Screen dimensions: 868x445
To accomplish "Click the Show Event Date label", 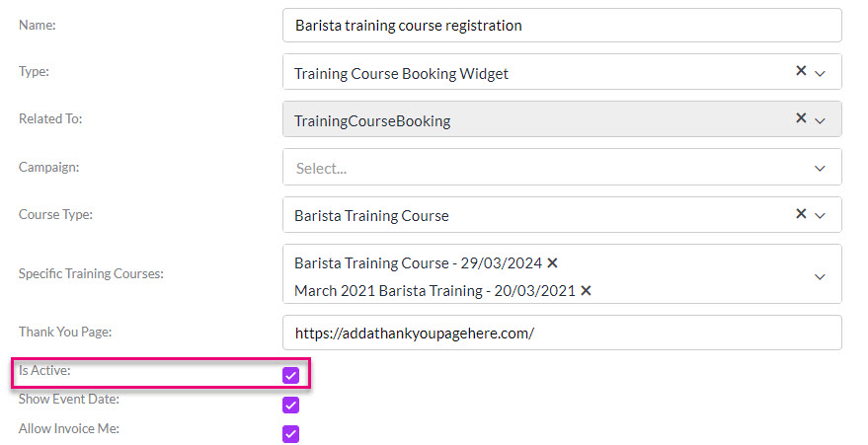I will pyautogui.click(x=69, y=399).
